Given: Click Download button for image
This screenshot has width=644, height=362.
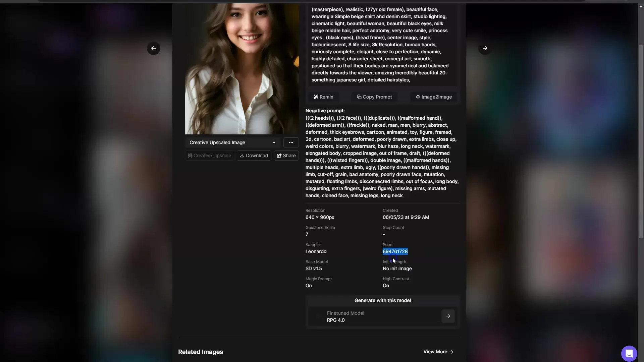Looking at the screenshot, I should click(x=254, y=156).
